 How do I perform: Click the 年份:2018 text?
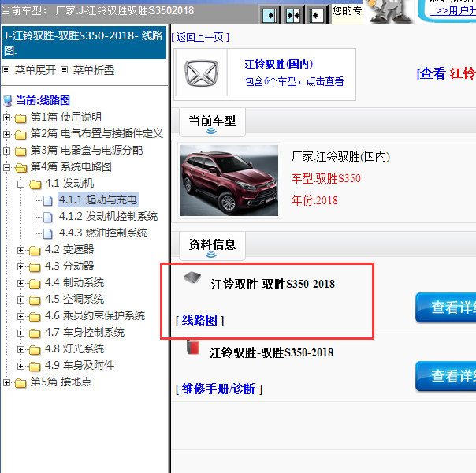click(314, 200)
